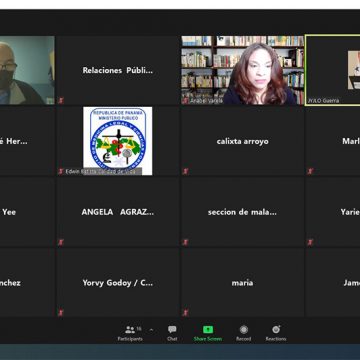Open the Reactions emoji icon

coord(276,330)
